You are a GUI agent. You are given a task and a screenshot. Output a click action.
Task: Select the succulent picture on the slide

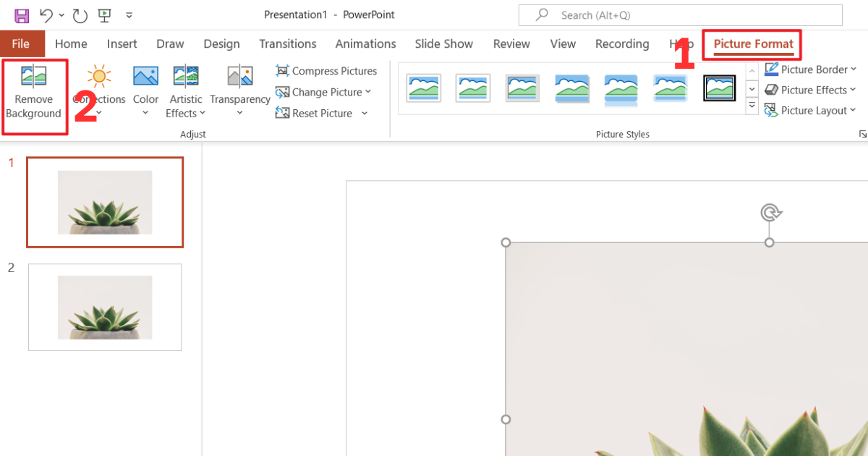click(687, 350)
